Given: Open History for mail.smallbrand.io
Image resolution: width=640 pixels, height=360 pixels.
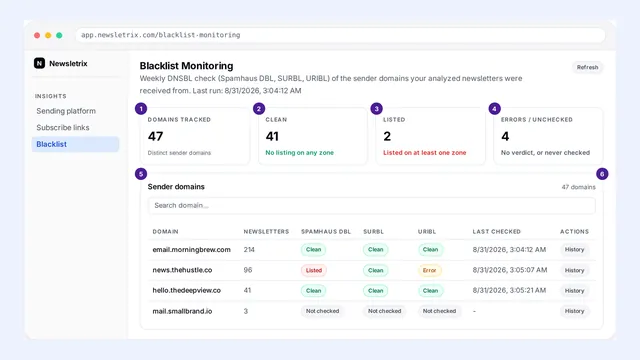Looking at the screenshot, I should click(x=574, y=311).
